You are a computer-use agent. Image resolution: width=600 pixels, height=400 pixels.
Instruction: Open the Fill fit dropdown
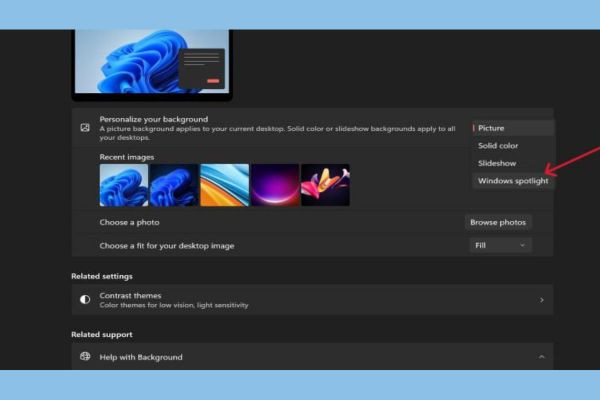pyautogui.click(x=500, y=245)
